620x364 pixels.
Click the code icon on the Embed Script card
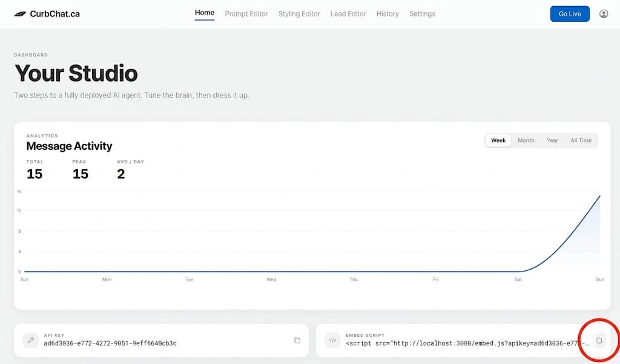332,340
